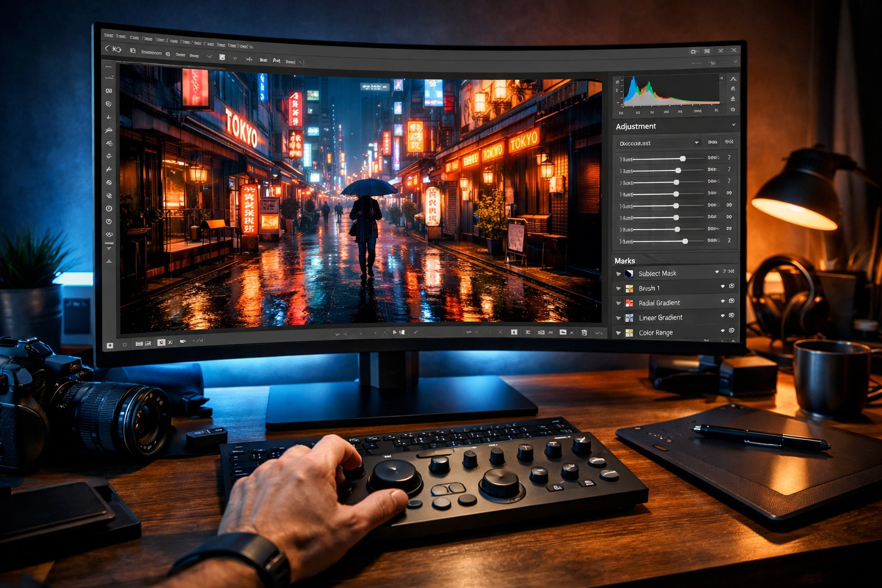Image resolution: width=882 pixels, height=588 pixels.
Task: Expand the Subject Mask entry
Action: click(x=618, y=273)
